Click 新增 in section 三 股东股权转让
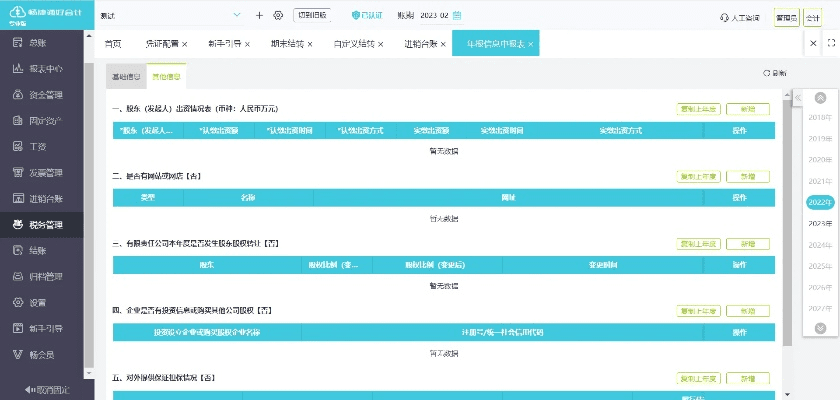The width and height of the screenshot is (840, 400). [x=748, y=244]
